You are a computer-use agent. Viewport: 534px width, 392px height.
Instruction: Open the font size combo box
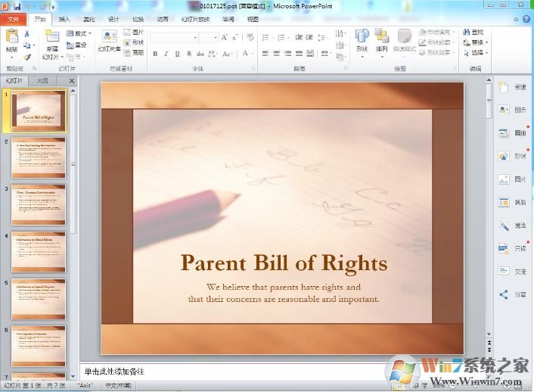pos(209,38)
